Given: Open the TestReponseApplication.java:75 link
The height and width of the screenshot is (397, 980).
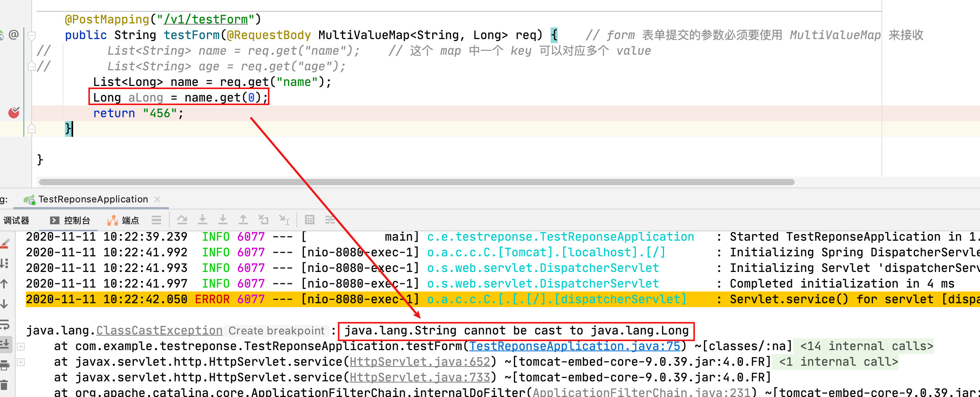Looking at the screenshot, I should coord(575,346).
